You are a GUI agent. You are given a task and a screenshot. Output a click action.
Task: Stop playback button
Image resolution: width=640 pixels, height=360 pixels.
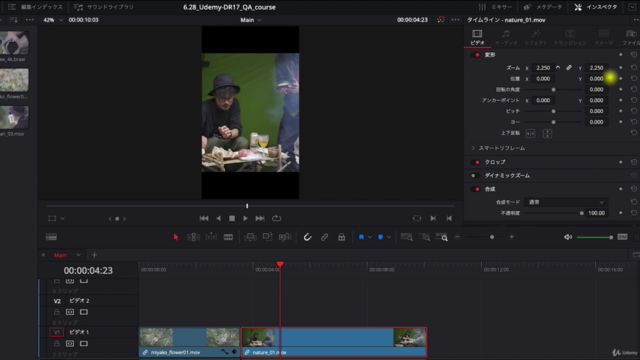(232, 218)
